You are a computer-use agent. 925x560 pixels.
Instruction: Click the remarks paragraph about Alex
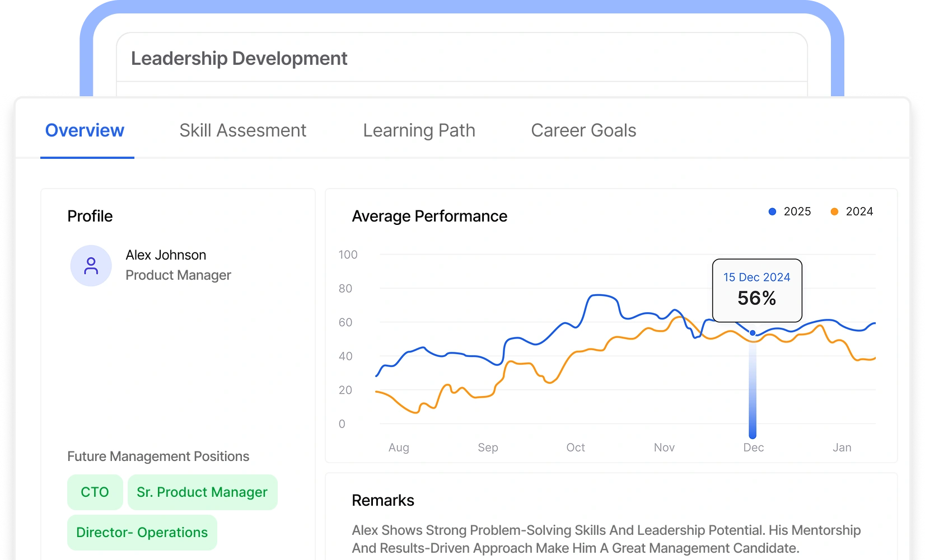(606, 539)
